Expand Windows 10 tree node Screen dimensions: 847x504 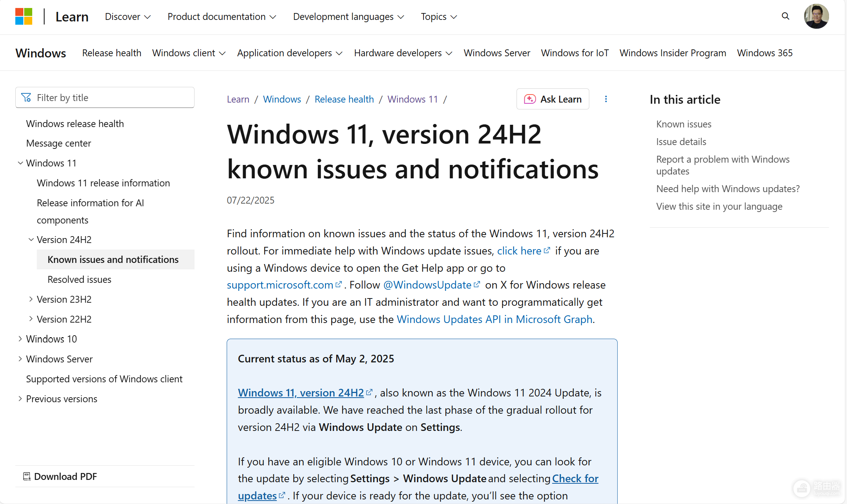tap(20, 339)
